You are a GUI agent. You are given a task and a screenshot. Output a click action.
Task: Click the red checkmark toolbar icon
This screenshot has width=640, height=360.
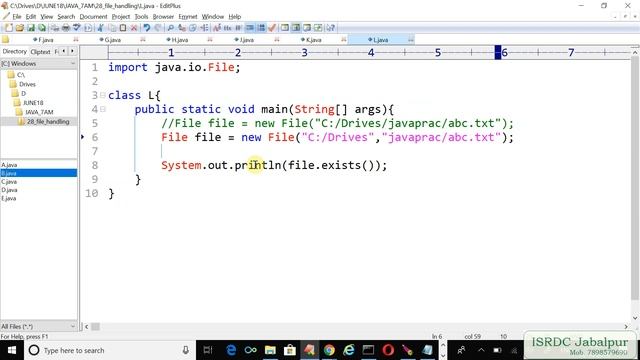(272, 28)
